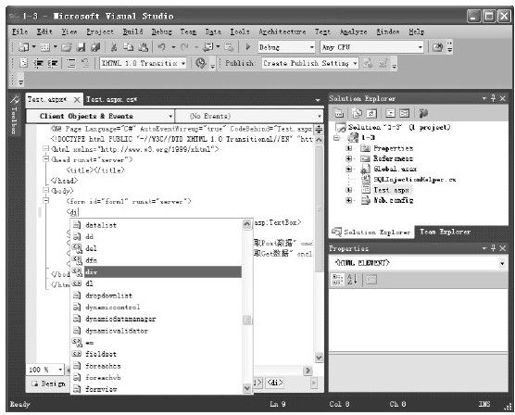The width and height of the screenshot is (515, 415).
Task: Click the Publish toolbar label
Action: [239, 63]
